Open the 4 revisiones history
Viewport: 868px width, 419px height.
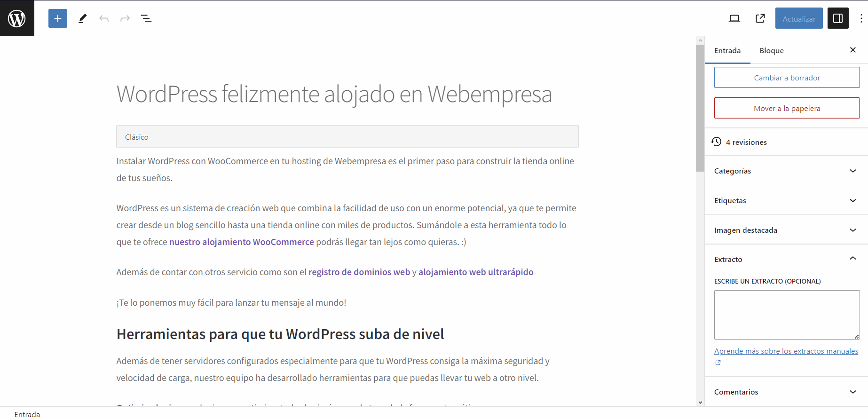pos(746,142)
